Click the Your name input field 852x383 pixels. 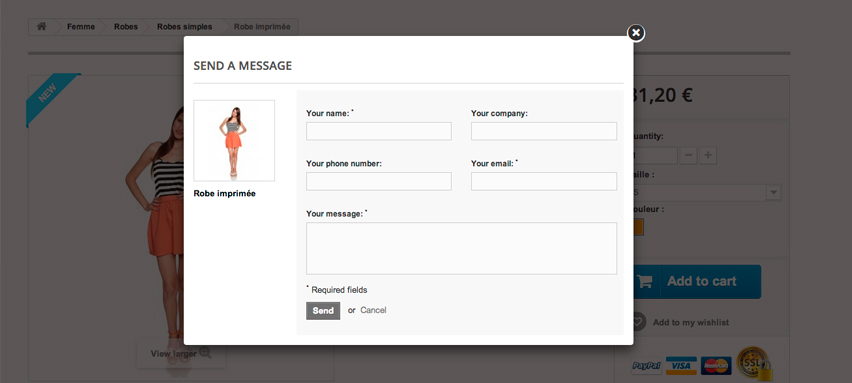379,131
